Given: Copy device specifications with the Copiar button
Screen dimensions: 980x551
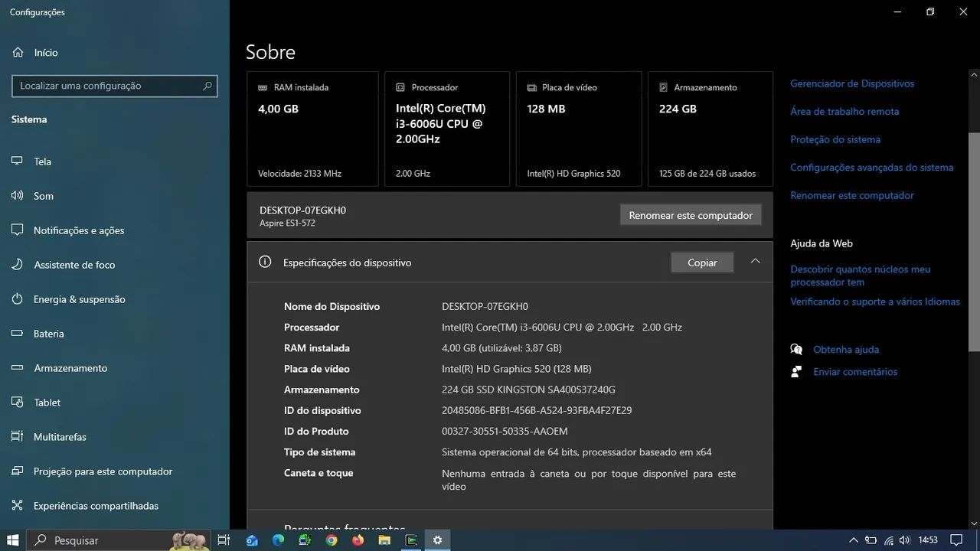Looking at the screenshot, I should click(x=702, y=262).
